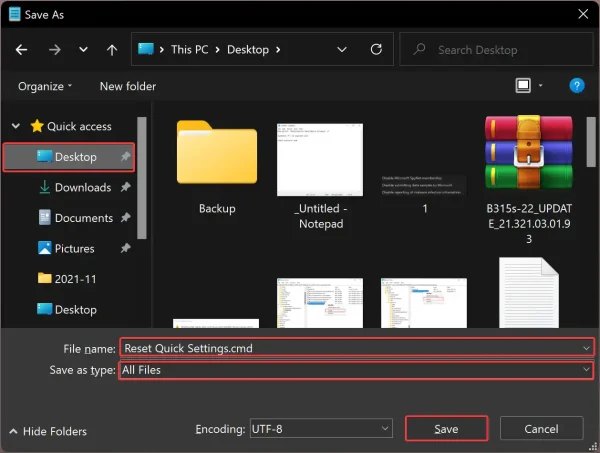
Task: Create a New folder
Action: (x=128, y=86)
